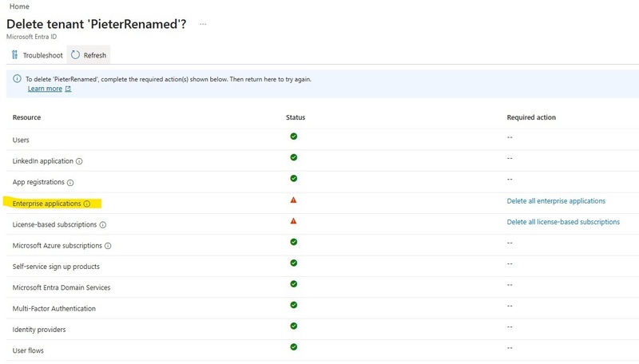Open the ellipsis more options menu

(x=203, y=24)
